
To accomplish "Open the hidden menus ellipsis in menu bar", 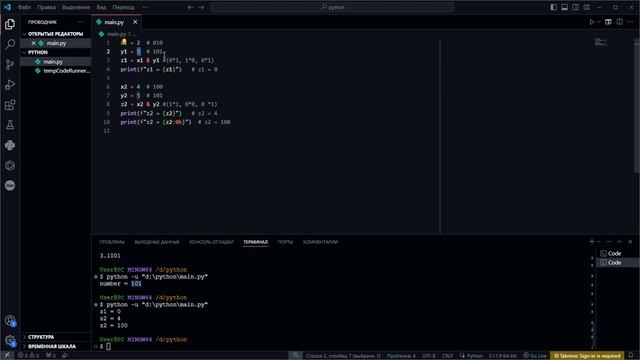I will tap(145, 7).
